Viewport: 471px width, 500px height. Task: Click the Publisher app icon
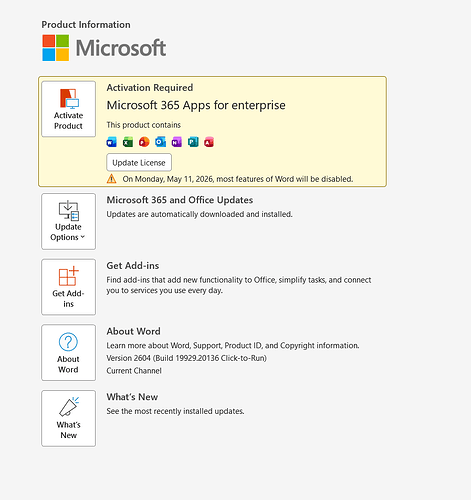point(193,142)
